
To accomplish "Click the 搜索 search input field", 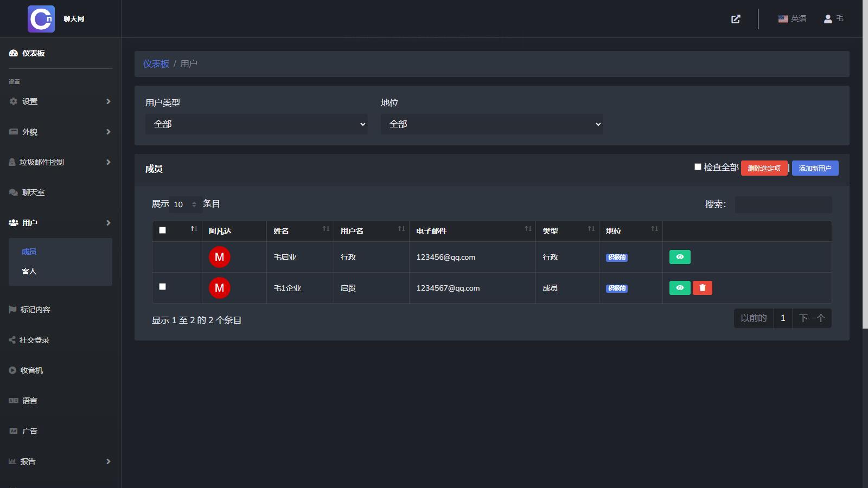I will pos(783,204).
